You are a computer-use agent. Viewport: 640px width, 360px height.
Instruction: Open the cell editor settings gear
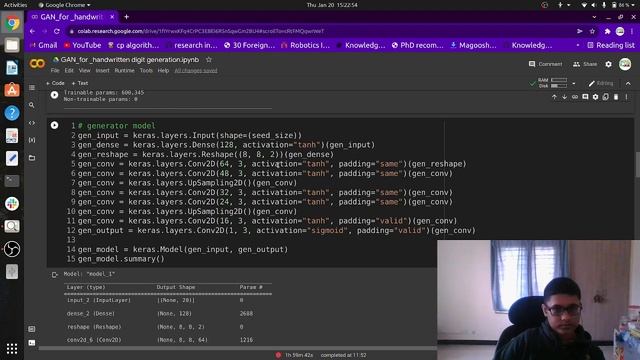pyautogui.click(x=596, y=97)
